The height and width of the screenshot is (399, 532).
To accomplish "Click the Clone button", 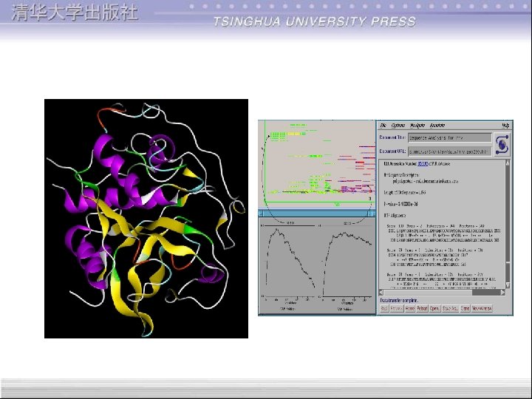I will click(x=465, y=308).
